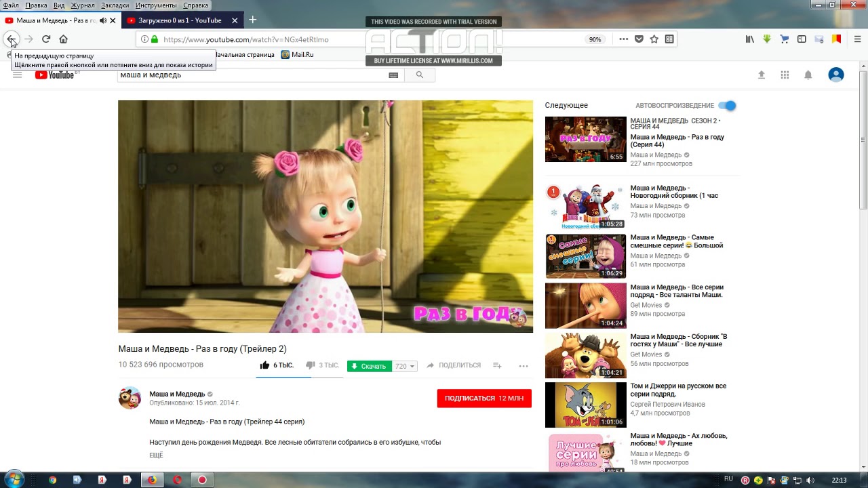Viewport: 868px width, 488px height.
Task: Click the channel avatar under the video
Action: point(130,398)
